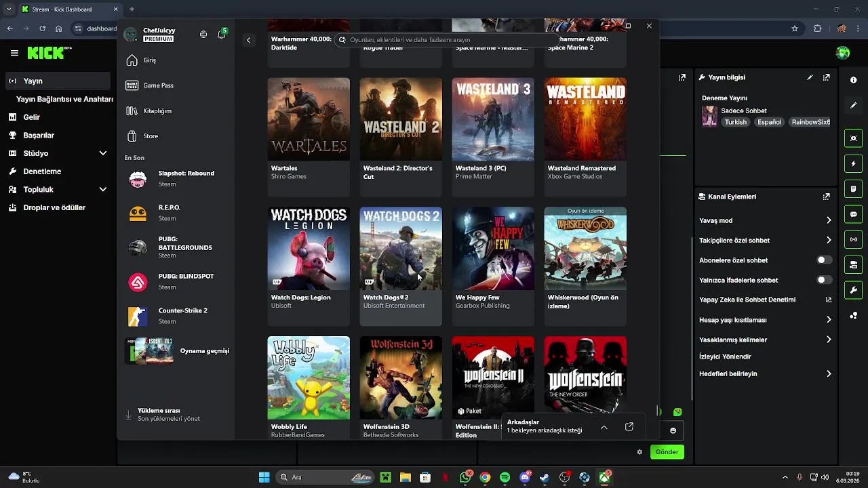Image resolution: width=868 pixels, height=488 pixels.
Task: Click the camera-frame panel icon in the right toolbar
Action: point(853,138)
